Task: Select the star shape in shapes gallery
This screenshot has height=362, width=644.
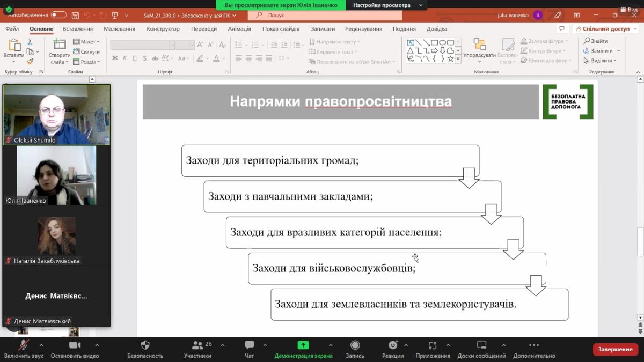Action: tap(451, 59)
